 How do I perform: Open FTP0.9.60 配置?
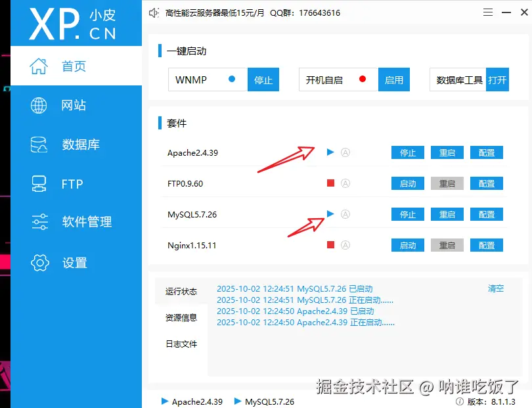pyautogui.click(x=487, y=183)
